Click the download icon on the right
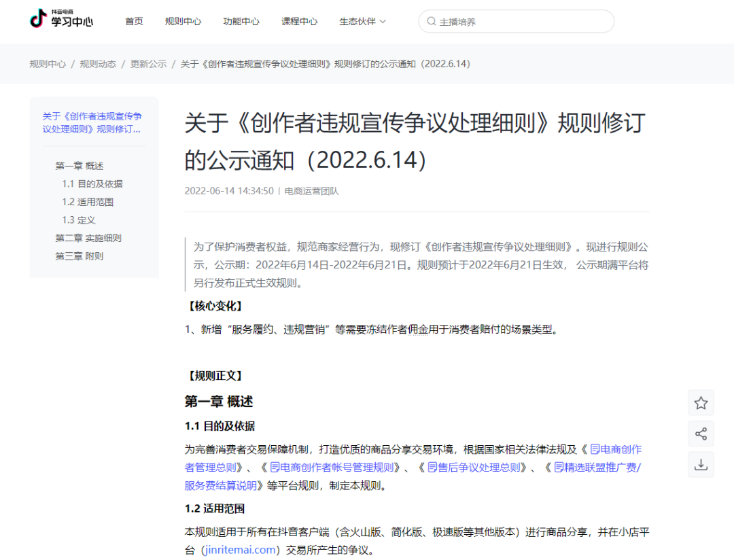Image resolution: width=734 pixels, height=560 pixels. tap(701, 464)
